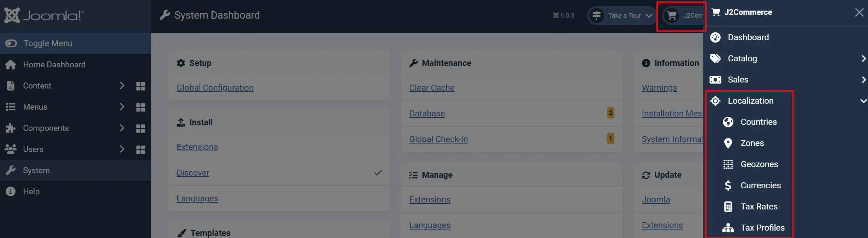Expand the Users chevron
This screenshot has height=238, width=868.
point(122,149)
